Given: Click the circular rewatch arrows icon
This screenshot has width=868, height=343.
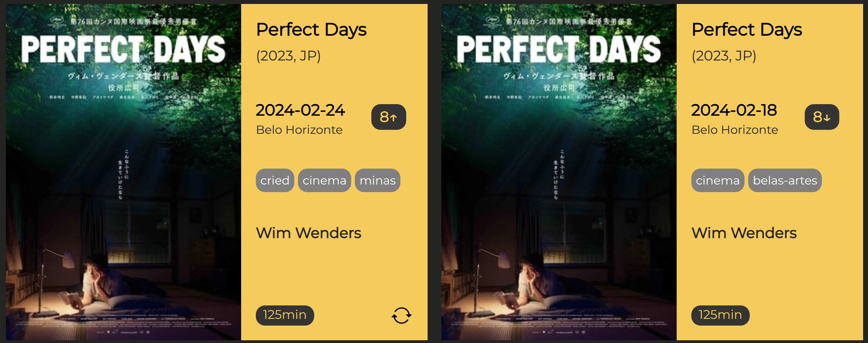Looking at the screenshot, I should [x=401, y=316].
